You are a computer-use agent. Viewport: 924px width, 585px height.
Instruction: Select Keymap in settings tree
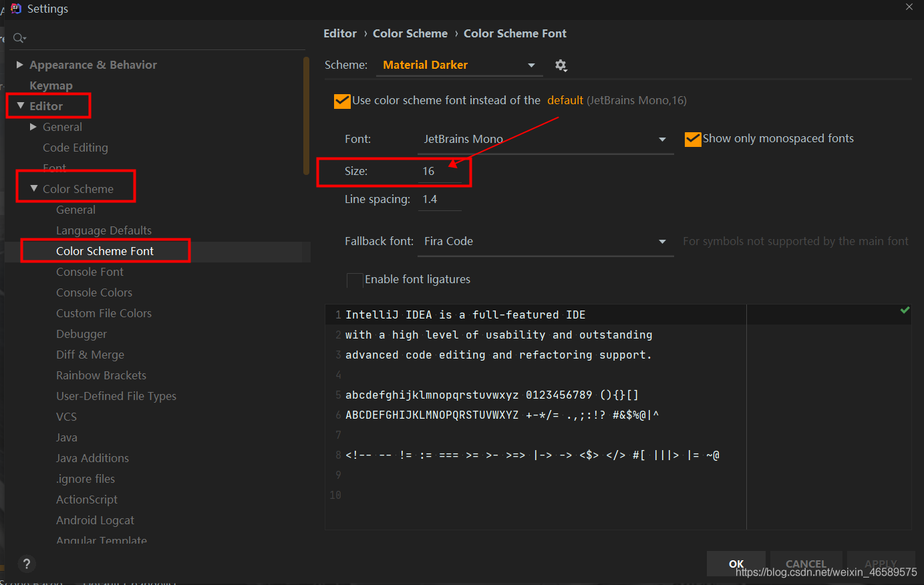(x=51, y=85)
